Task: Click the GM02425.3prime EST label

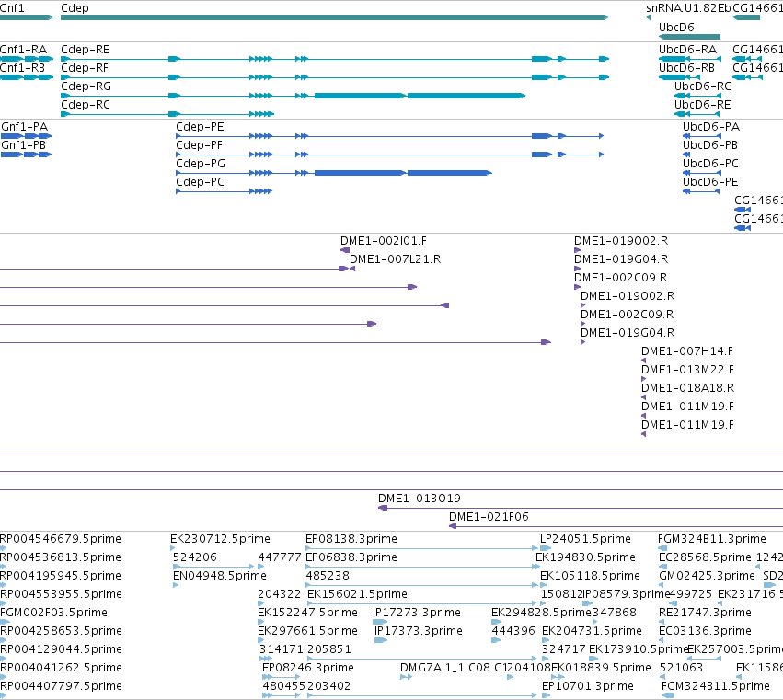Action: tap(708, 576)
